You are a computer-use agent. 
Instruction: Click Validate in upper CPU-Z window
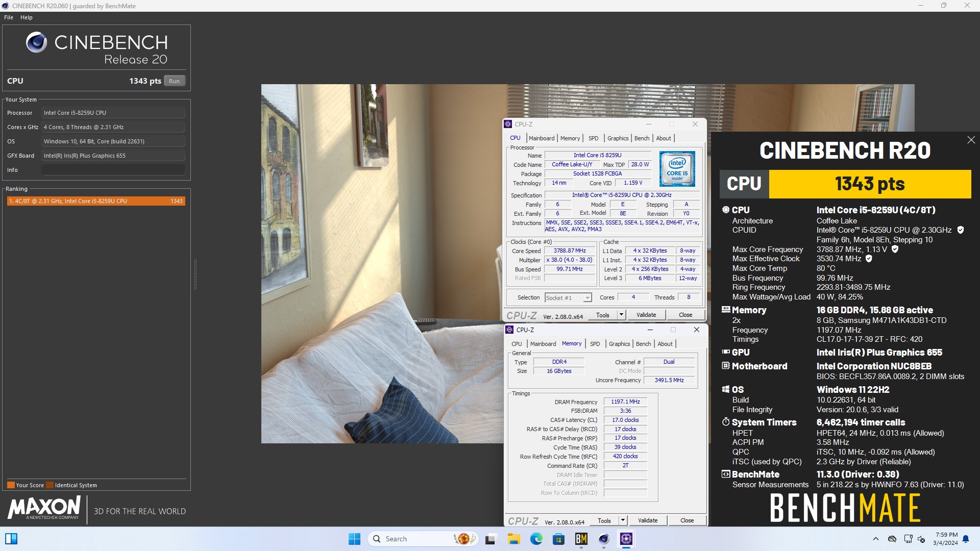pyautogui.click(x=646, y=315)
